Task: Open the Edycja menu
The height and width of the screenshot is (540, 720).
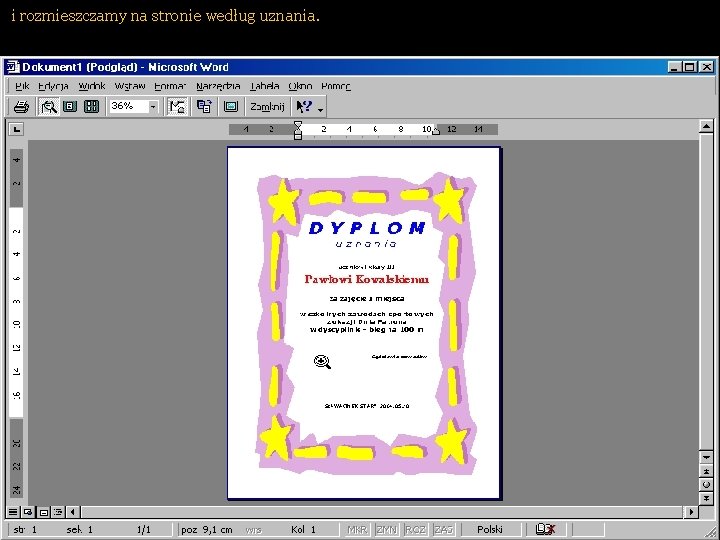Action: click(x=53, y=86)
